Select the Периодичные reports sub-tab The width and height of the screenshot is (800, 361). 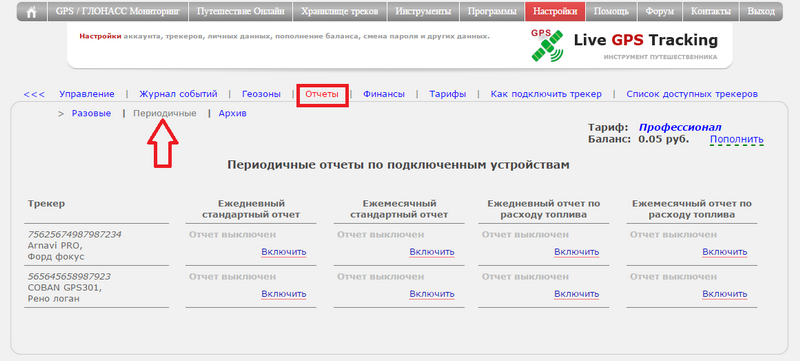pyautogui.click(x=165, y=114)
